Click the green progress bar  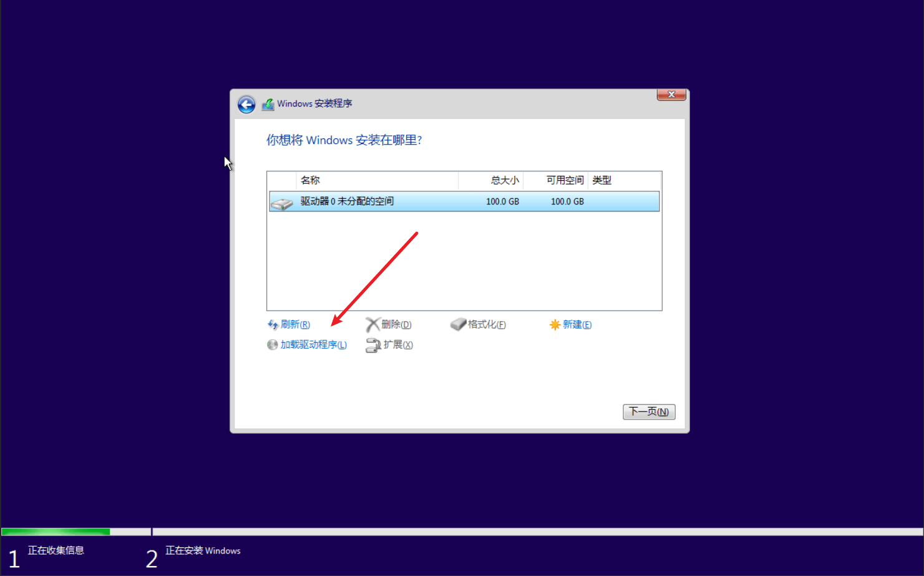[x=55, y=531]
